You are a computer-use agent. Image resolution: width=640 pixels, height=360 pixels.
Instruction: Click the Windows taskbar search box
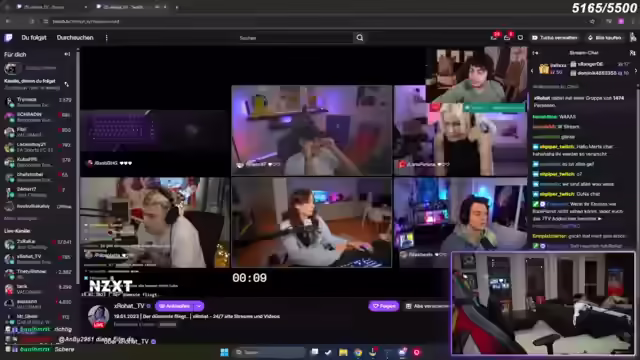269,352
